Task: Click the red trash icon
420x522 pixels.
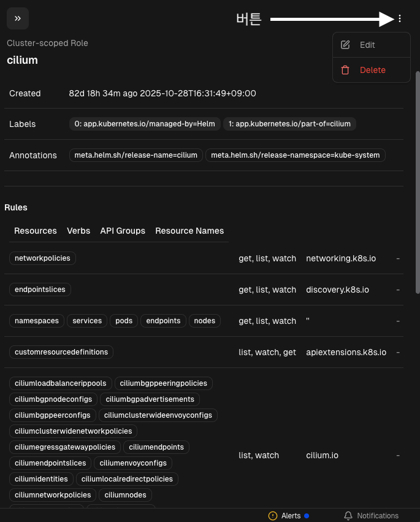Action: pos(345,70)
